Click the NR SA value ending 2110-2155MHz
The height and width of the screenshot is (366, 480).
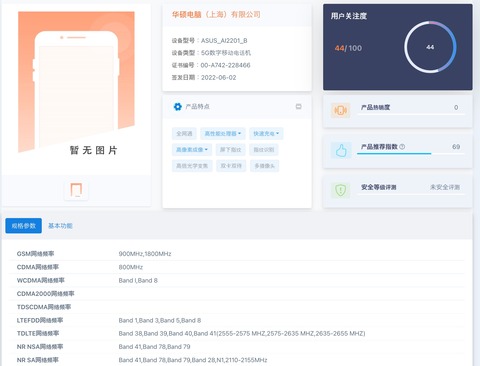[x=193, y=360]
